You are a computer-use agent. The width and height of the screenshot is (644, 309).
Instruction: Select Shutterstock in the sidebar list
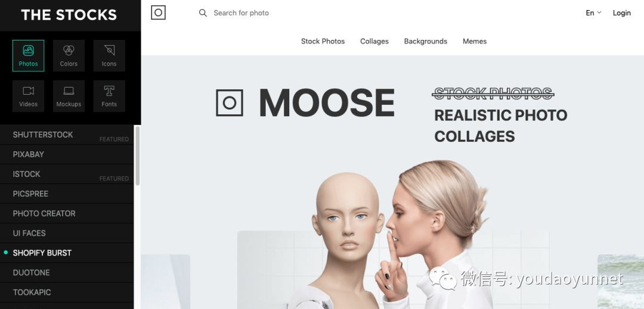(67, 135)
